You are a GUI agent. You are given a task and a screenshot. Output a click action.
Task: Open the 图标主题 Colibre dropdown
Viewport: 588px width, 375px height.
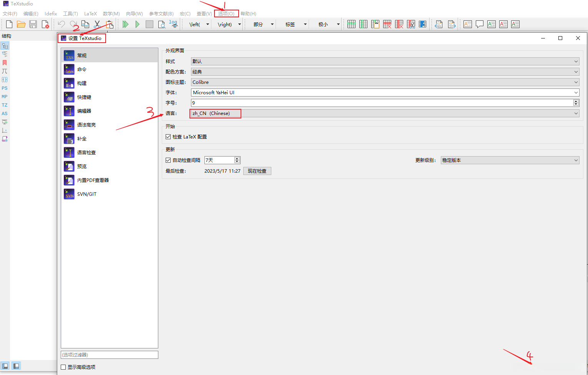[385, 82]
